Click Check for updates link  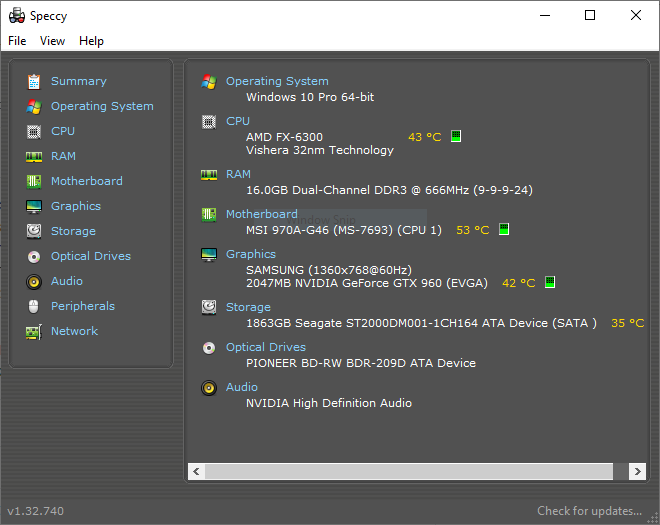(590, 511)
